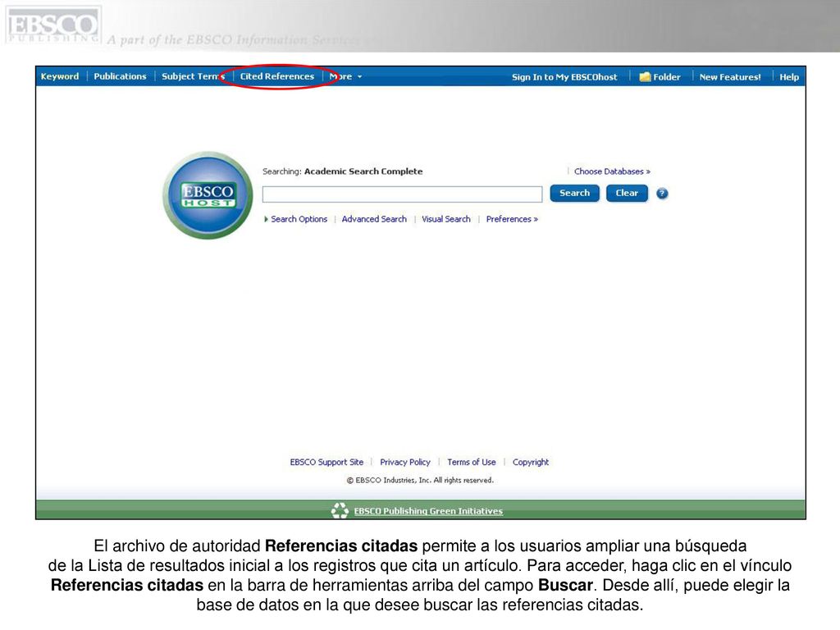Open Help in the top bar
The image size is (840, 630).
(x=789, y=77)
